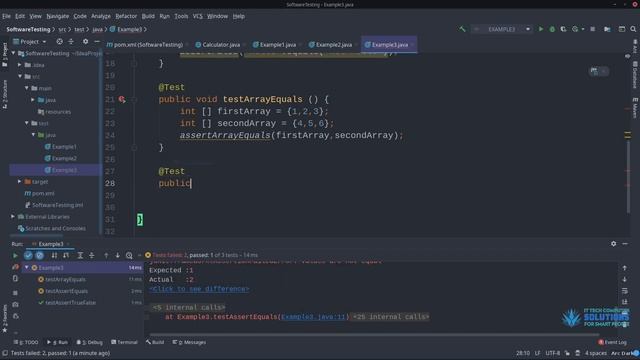640x360 pixels.
Task: Toggle soft-wrap icon in console sidebar
Action: (624, 291)
